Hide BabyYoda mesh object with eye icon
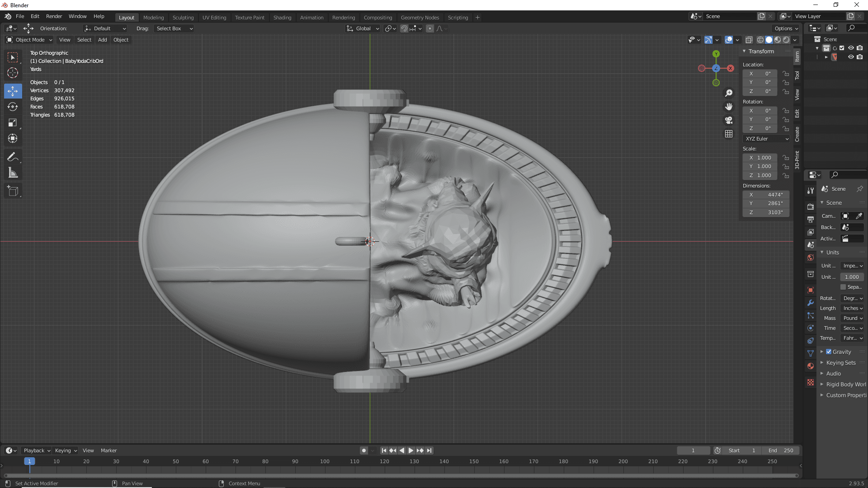The image size is (868, 488). (x=851, y=57)
